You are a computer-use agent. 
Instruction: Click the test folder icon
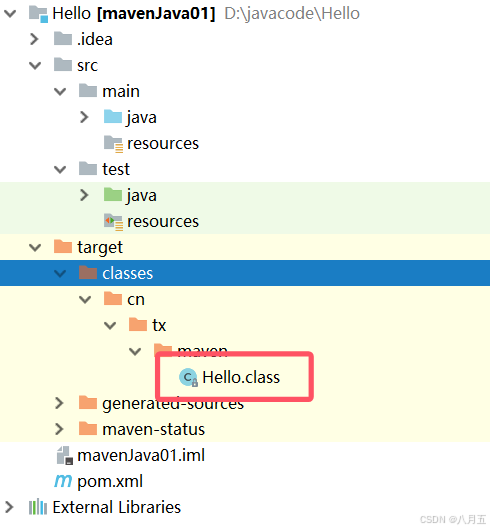(x=88, y=168)
